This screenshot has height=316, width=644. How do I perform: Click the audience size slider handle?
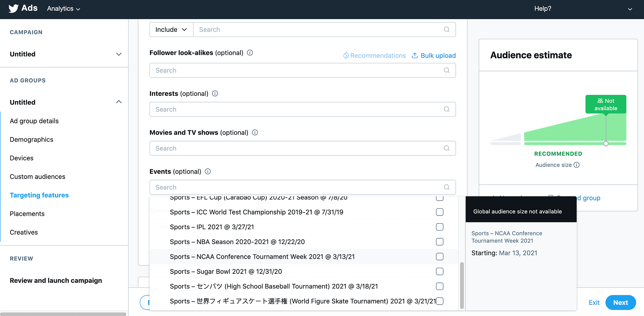[x=606, y=144]
